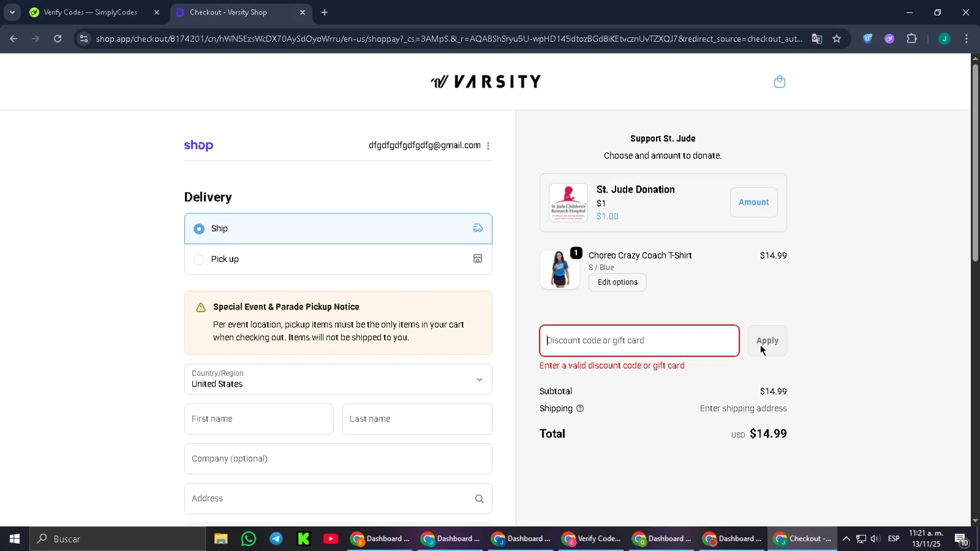Apply the discount code
The height and width of the screenshot is (551, 980).
point(767,341)
